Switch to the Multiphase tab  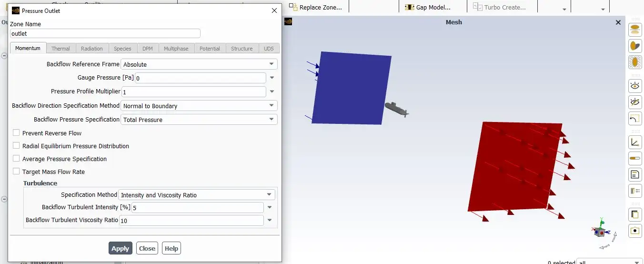click(176, 49)
